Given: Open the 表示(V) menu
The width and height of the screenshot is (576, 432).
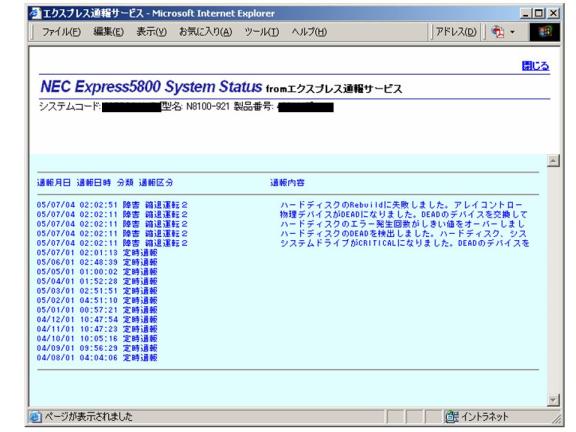Looking at the screenshot, I should (151, 32).
